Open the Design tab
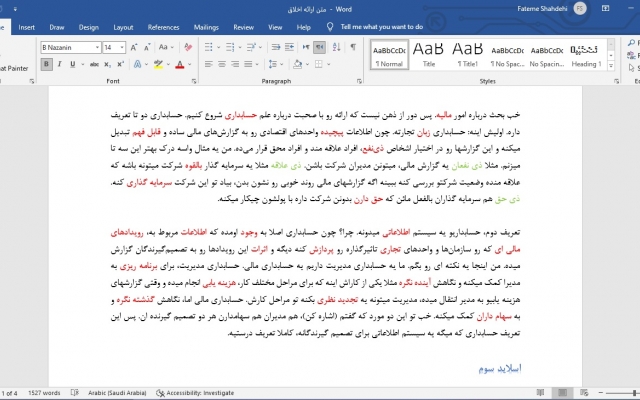Screen dimensions: 640x400 pyautogui.click(x=89, y=27)
